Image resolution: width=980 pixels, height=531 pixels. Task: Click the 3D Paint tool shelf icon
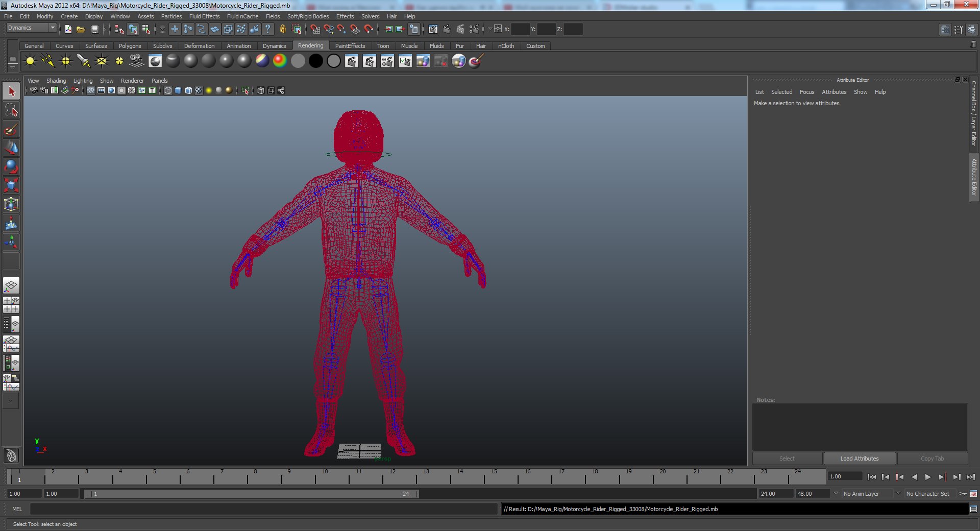476,61
